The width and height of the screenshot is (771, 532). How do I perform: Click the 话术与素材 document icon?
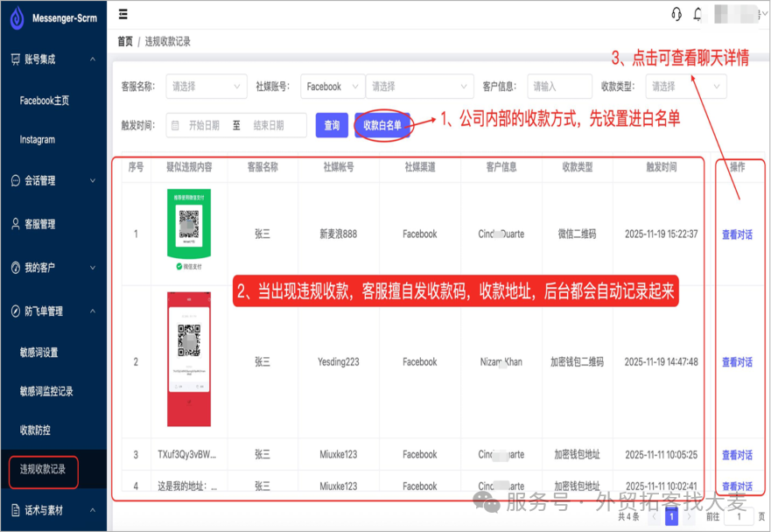pos(16,510)
